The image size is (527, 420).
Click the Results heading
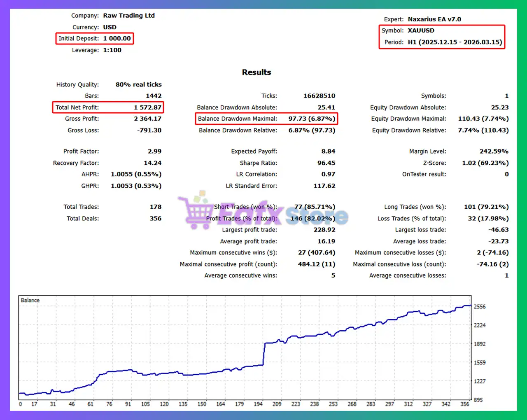pyautogui.click(x=257, y=72)
